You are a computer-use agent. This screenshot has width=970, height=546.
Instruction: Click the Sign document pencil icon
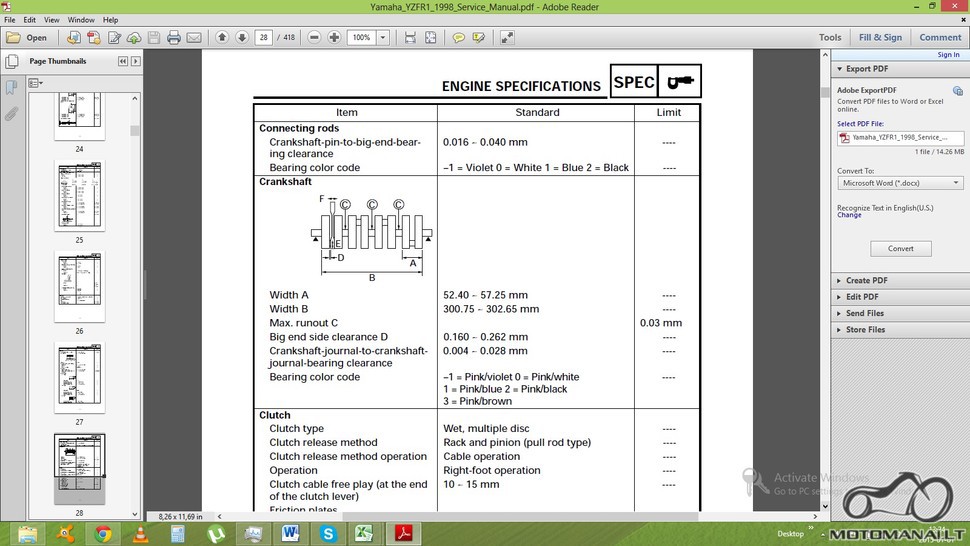(x=114, y=38)
